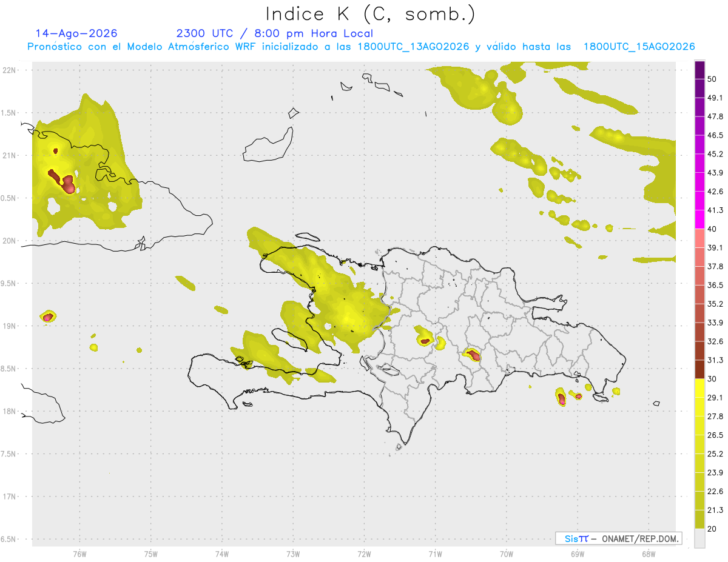This screenshot has height=562, width=728.
Task: Pick the gray swatch below 20 on colorbar
Action: (699, 538)
